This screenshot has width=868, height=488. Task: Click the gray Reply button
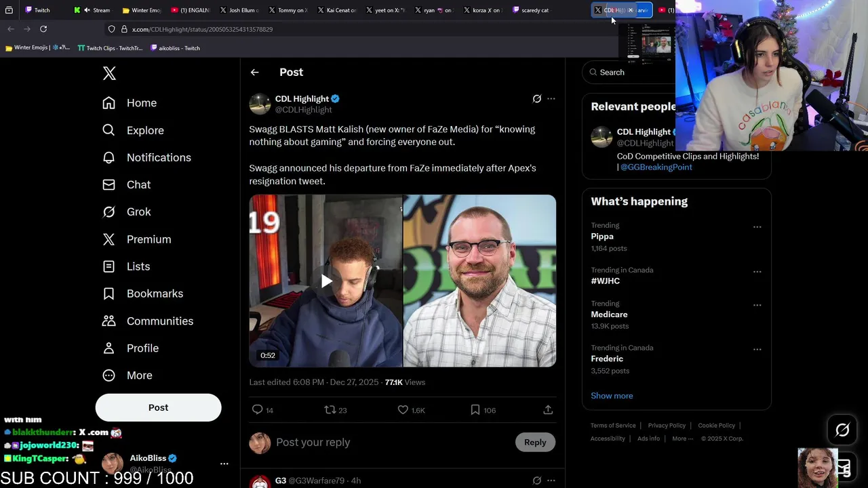(x=535, y=442)
